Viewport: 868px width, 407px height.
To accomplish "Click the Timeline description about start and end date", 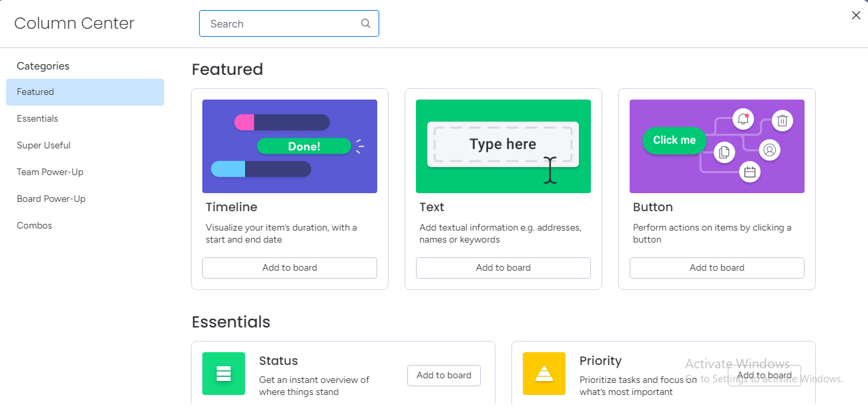I will (x=281, y=234).
